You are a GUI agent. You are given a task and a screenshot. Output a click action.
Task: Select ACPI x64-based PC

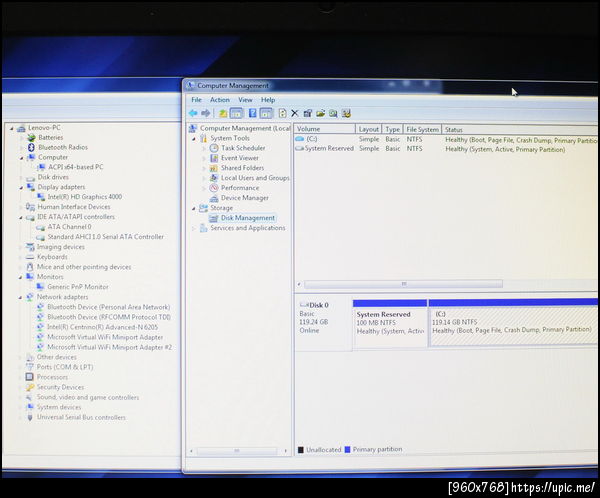pyautogui.click(x=75, y=167)
